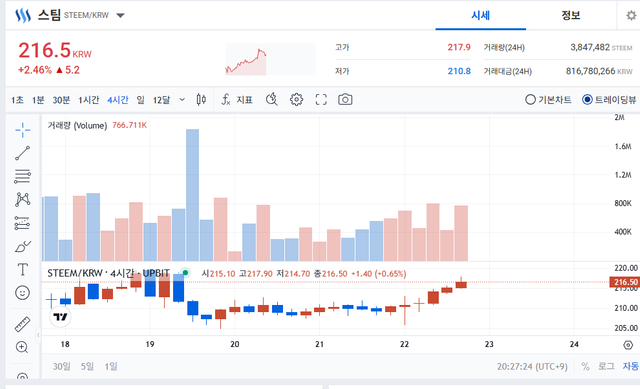Expand the interval dropdown chevron
Viewport: 640px width, 389px height.
pos(182,100)
